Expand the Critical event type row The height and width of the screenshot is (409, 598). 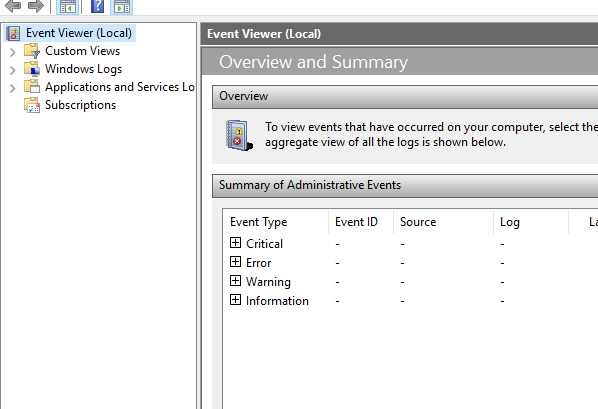pyautogui.click(x=235, y=243)
